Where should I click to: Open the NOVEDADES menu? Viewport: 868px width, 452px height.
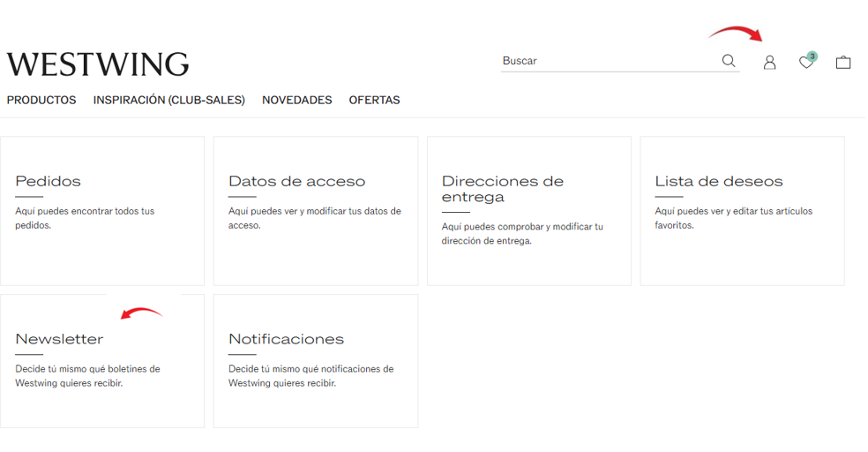(296, 101)
